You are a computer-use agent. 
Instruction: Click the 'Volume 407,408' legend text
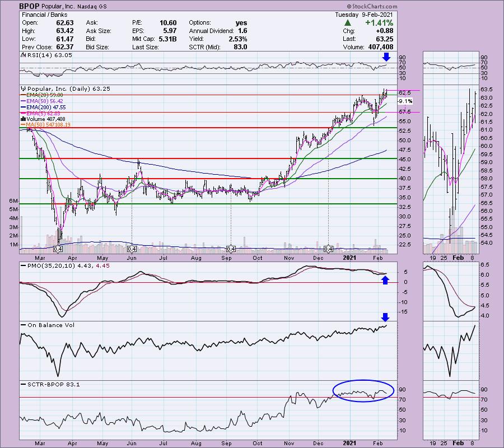[46, 119]
